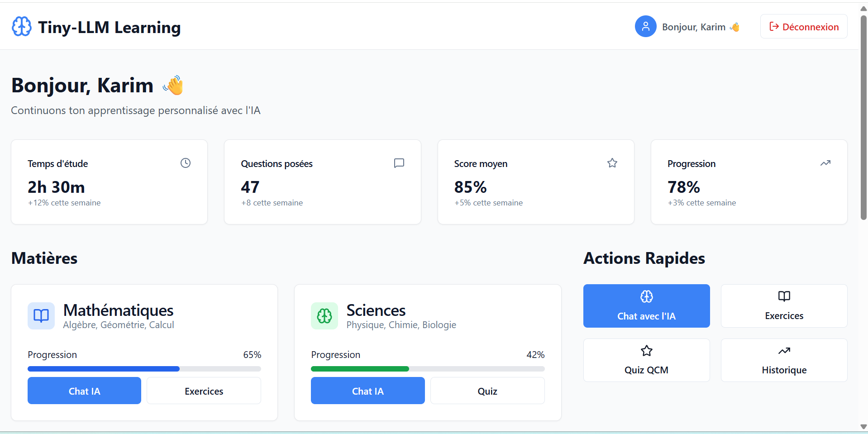Select the brain icon inside Chat avec l'IA
Viewport: 868px width, 434px height.
tap(646, 296)
